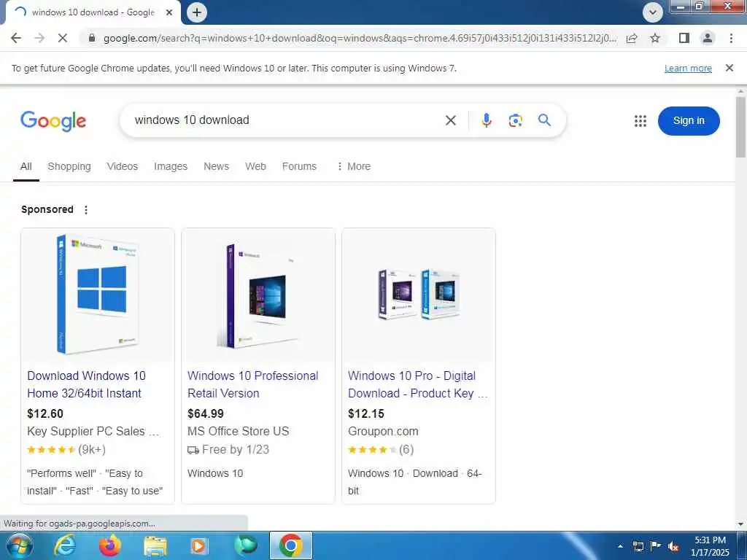Viewport: 747px width, 560px height.
Task: Open Groupon Windows 10 Pro image
Action: [x=419, y=295]
